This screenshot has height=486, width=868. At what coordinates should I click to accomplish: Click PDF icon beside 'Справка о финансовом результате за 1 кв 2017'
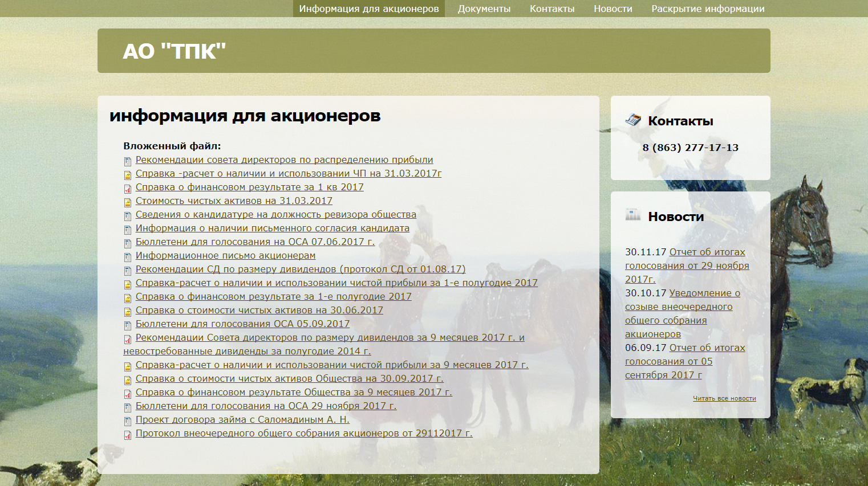click(128, 189)
